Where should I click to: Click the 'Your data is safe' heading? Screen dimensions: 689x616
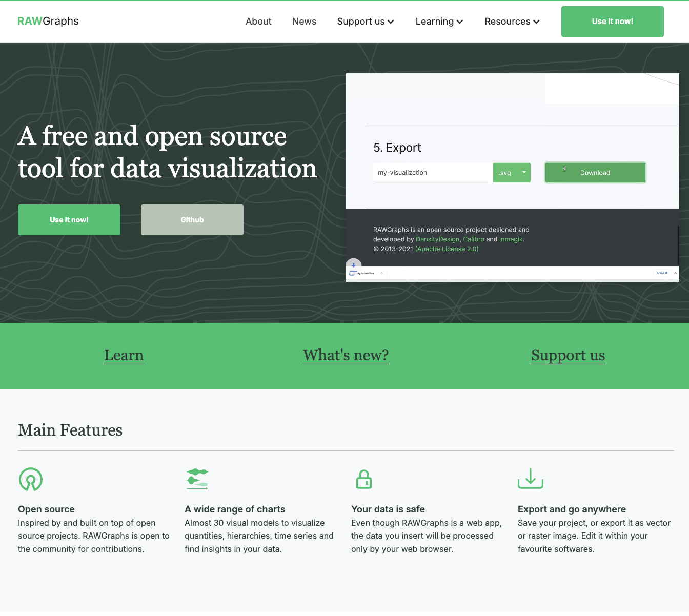388,509
